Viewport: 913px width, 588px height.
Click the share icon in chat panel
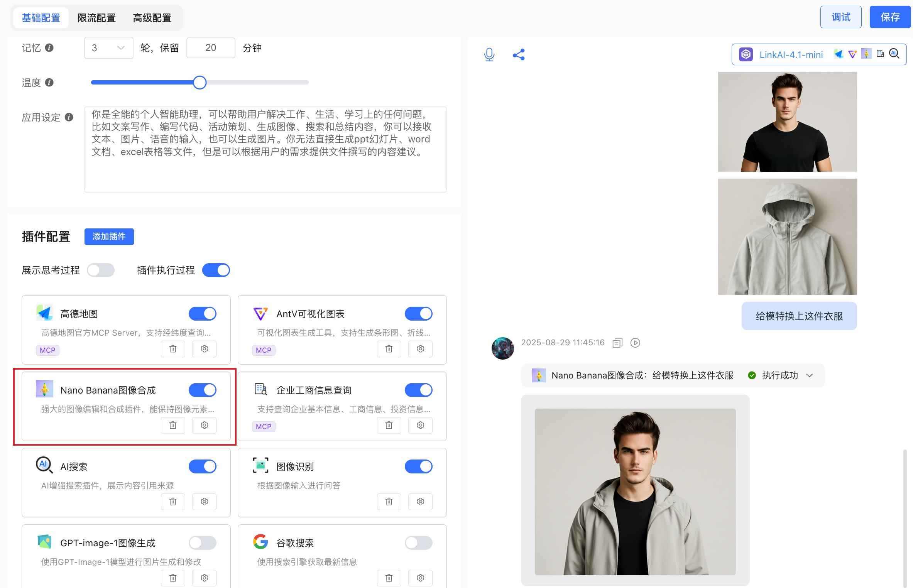coord(519,55)
